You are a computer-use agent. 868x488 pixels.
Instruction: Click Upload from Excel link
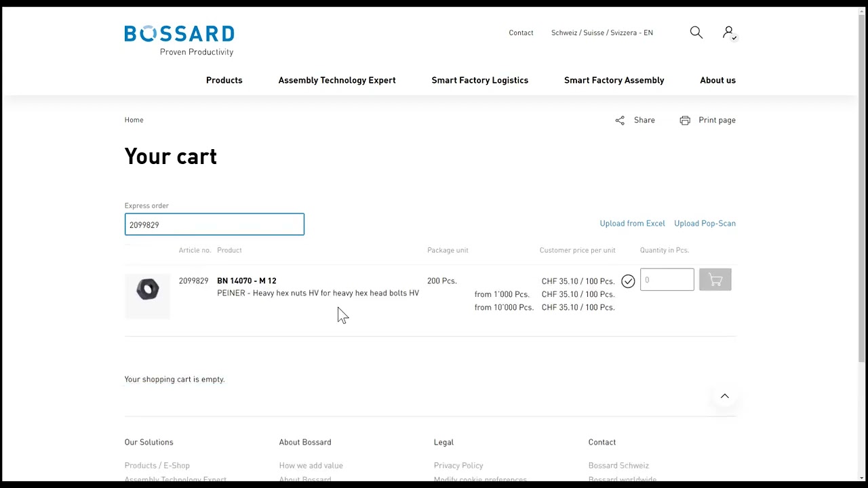(x=632, y=223)
